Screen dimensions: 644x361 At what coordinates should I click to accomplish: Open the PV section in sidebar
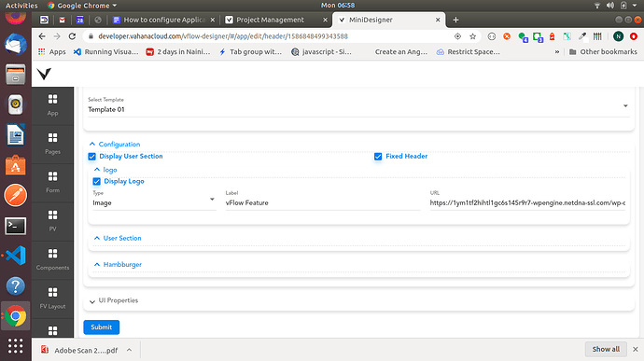click(52, 221)
